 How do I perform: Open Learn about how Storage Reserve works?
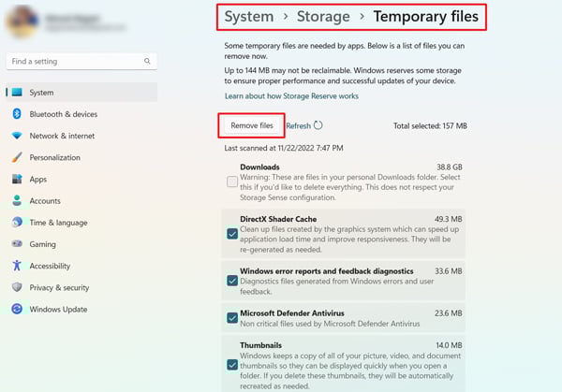point(291,96)
